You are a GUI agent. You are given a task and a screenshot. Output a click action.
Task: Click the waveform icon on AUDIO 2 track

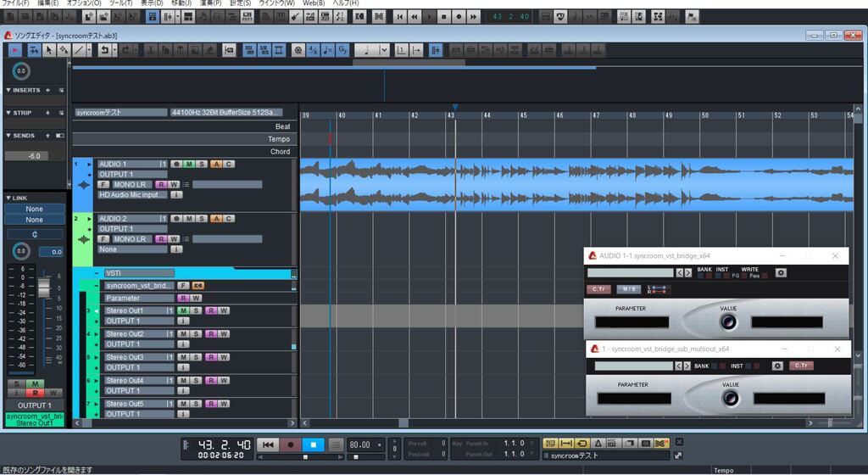(x=84, y=240)
